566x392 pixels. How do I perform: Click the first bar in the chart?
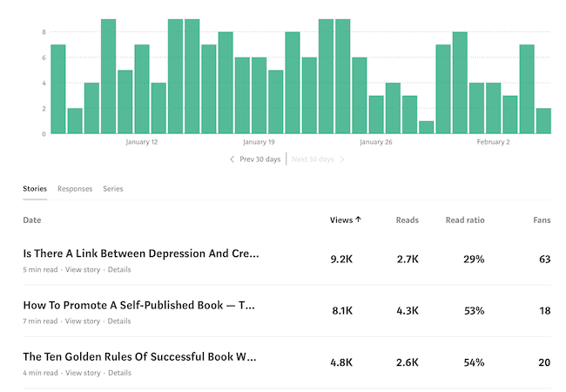tap(58, 89)
